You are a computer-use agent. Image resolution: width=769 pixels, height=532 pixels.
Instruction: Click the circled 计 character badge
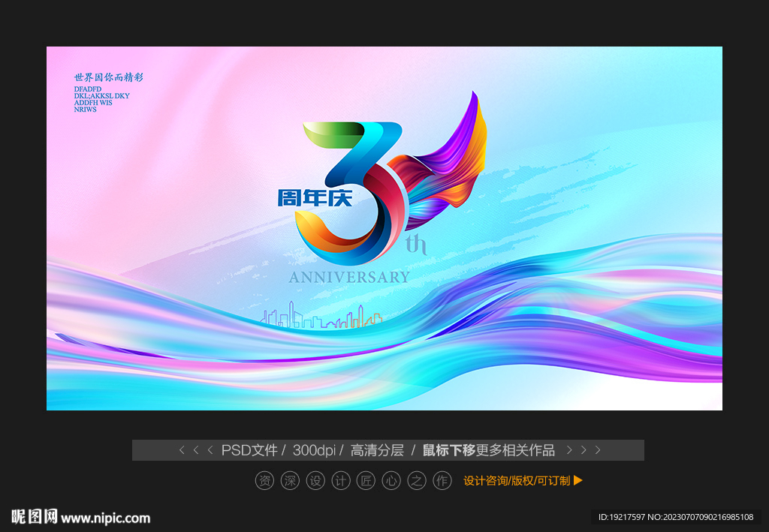(x=341, y=480)
